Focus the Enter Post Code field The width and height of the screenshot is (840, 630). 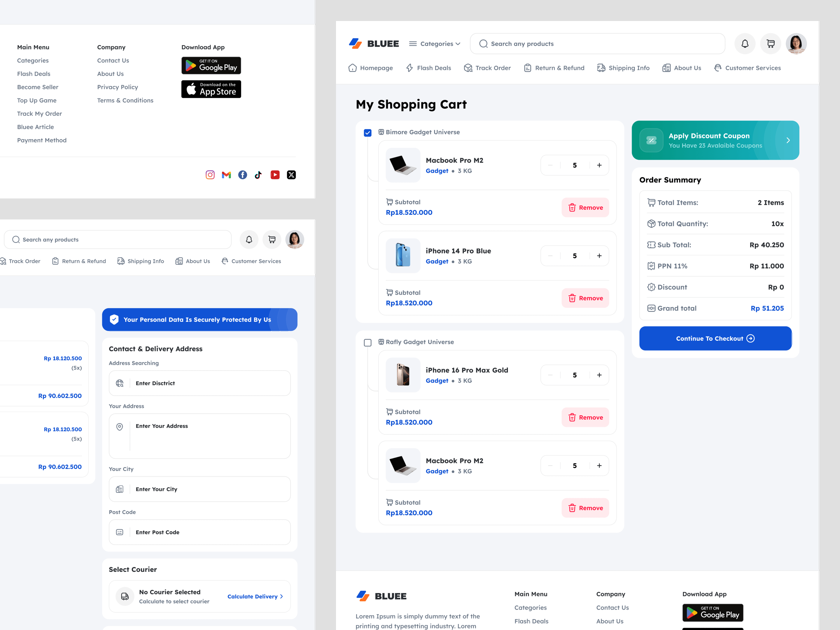(x=200, y=532)
